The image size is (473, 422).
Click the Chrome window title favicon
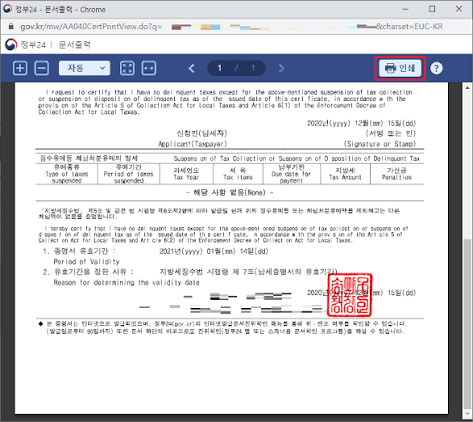(7, 9)
